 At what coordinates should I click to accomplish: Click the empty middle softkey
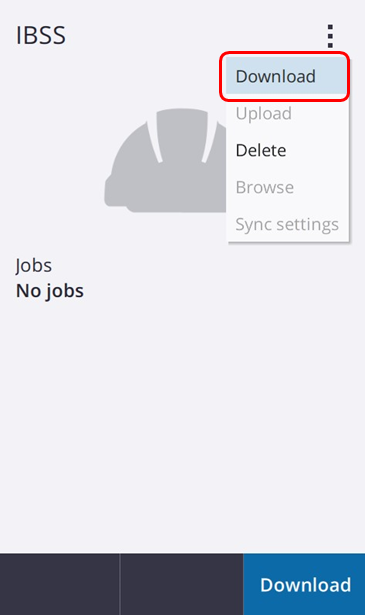click(x=182, y=584)
